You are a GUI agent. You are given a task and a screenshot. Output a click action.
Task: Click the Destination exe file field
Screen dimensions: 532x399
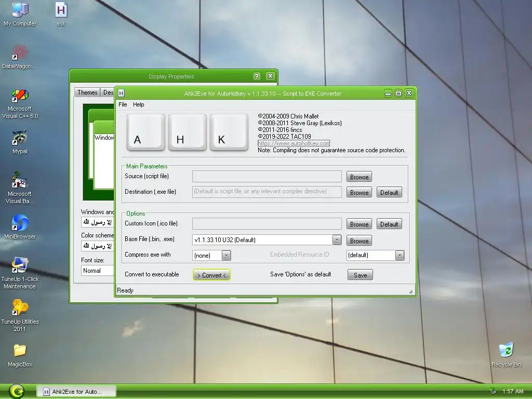click(x=267, y=192)
